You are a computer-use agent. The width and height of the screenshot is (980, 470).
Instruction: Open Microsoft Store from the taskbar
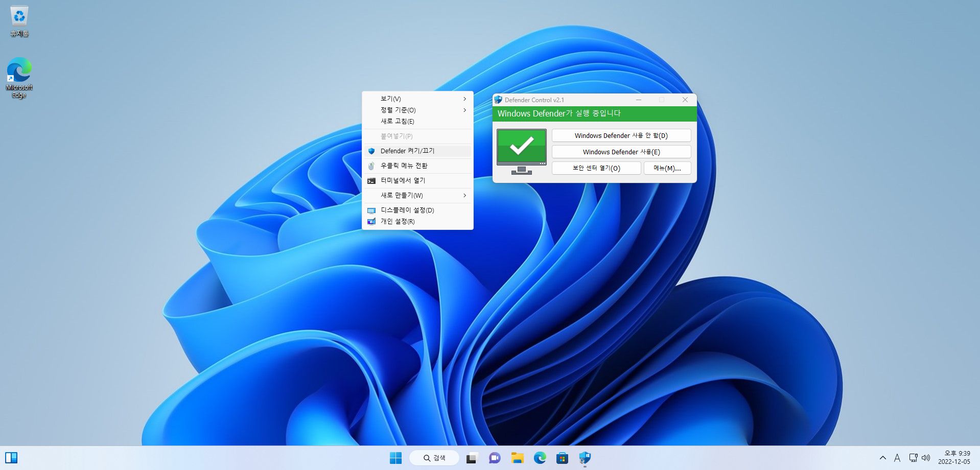click(x=562, y=458)
